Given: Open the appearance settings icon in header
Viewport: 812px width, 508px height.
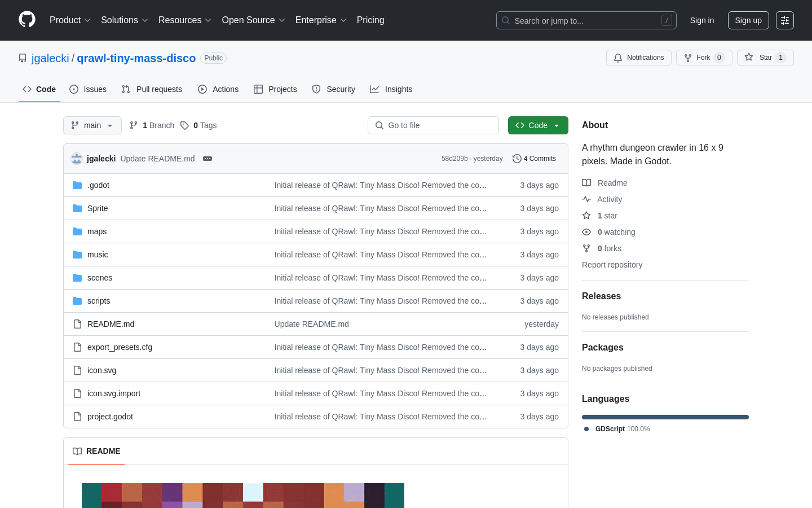Looking at the screenshot, I should [785, 20].
